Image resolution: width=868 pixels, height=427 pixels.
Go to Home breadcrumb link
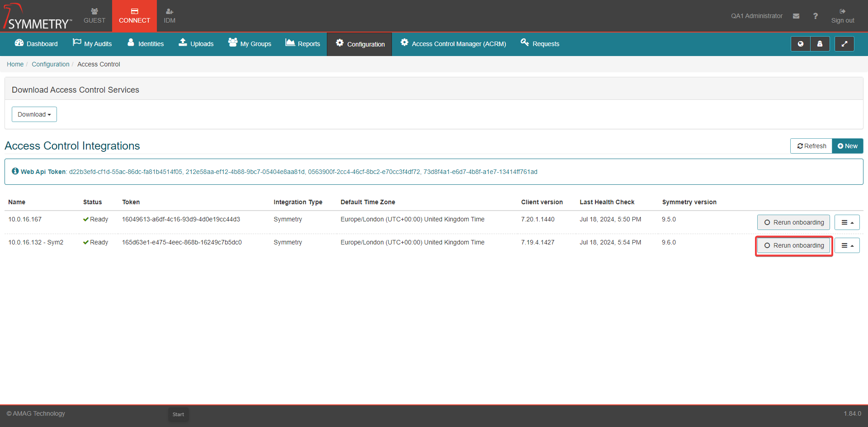click(x=15, y=64)
